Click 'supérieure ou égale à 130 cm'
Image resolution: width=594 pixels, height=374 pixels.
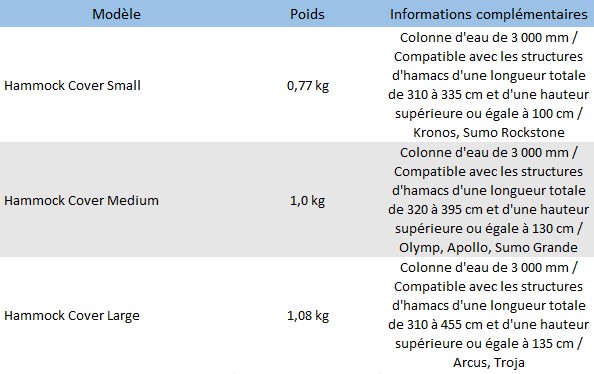click(485, 228)
